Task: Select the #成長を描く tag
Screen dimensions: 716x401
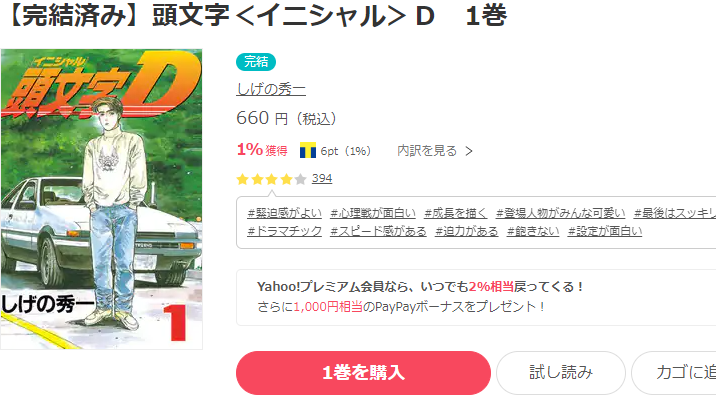Action: 456,213
